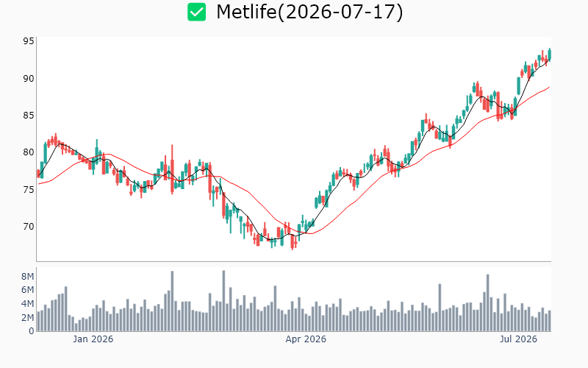This screenshot has height=368, width=588.
Task: Click the tallest volume bar in February
Action: click(223, 301)
